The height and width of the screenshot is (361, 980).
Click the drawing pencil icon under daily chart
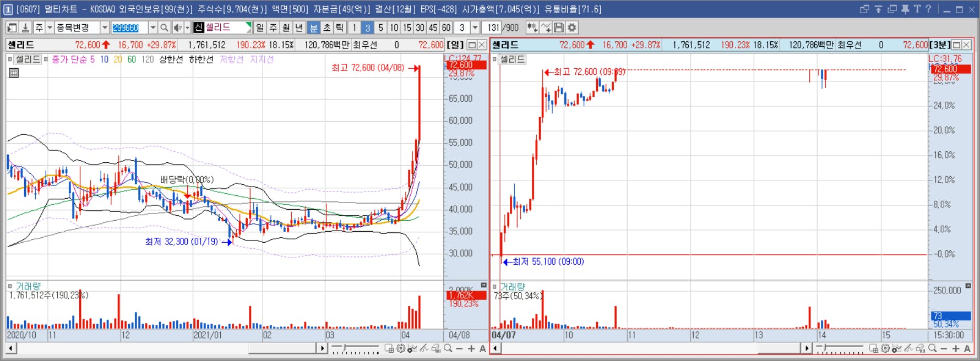pyautogui.click(x=424, y=348)
